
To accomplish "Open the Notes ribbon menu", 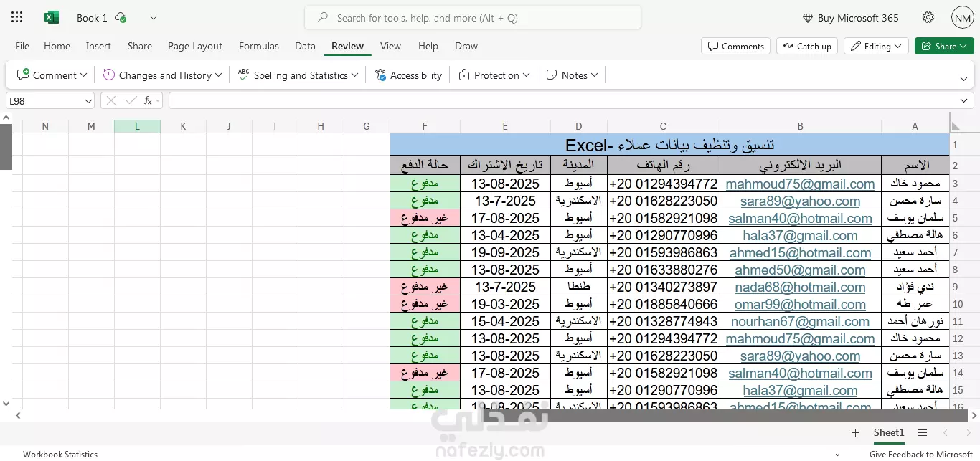I will [x=572, y=75].
